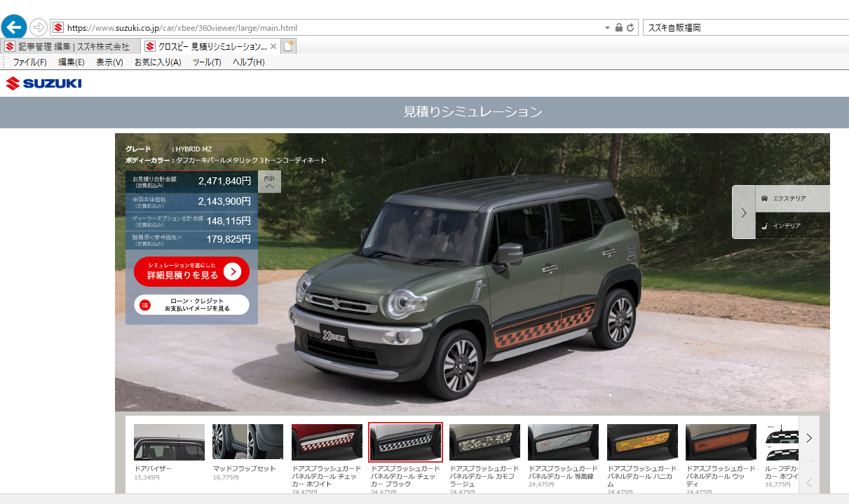Go back with the browser back arrow
This screenshot has width=849, height=504.
pyautogui.click(x=14, y=27)
